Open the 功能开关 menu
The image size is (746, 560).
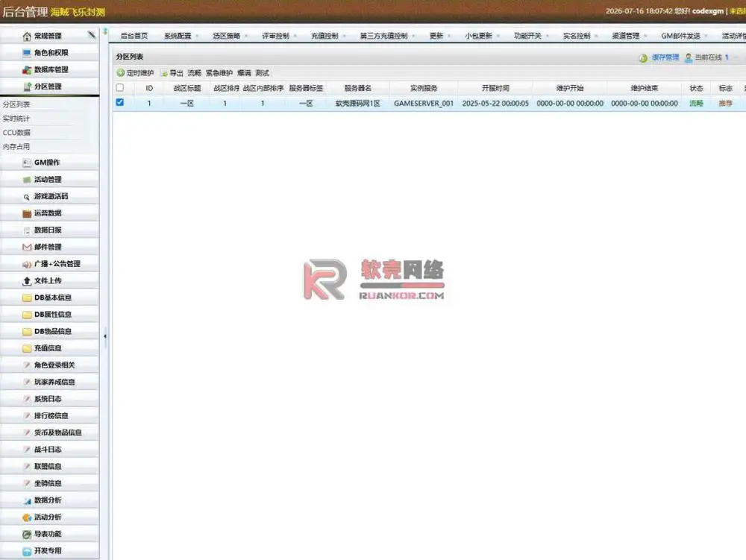coord(531,36)
